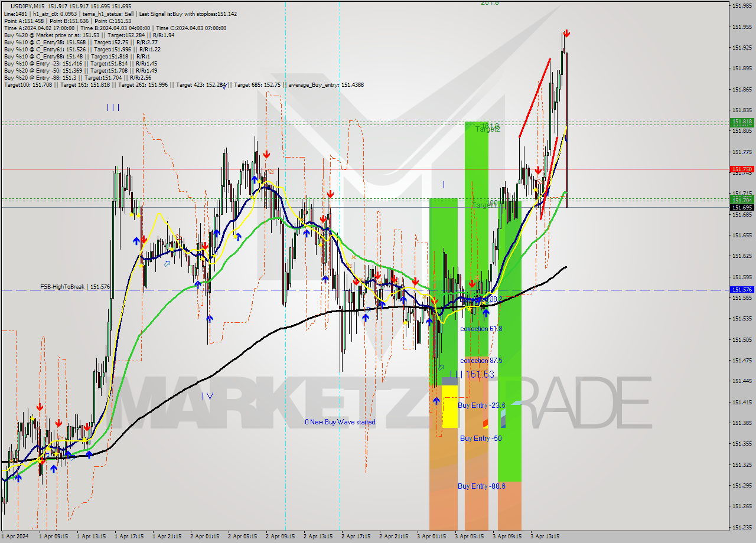Click the blue 151.576 price tag
756x543 pixels.
[742, 290]
